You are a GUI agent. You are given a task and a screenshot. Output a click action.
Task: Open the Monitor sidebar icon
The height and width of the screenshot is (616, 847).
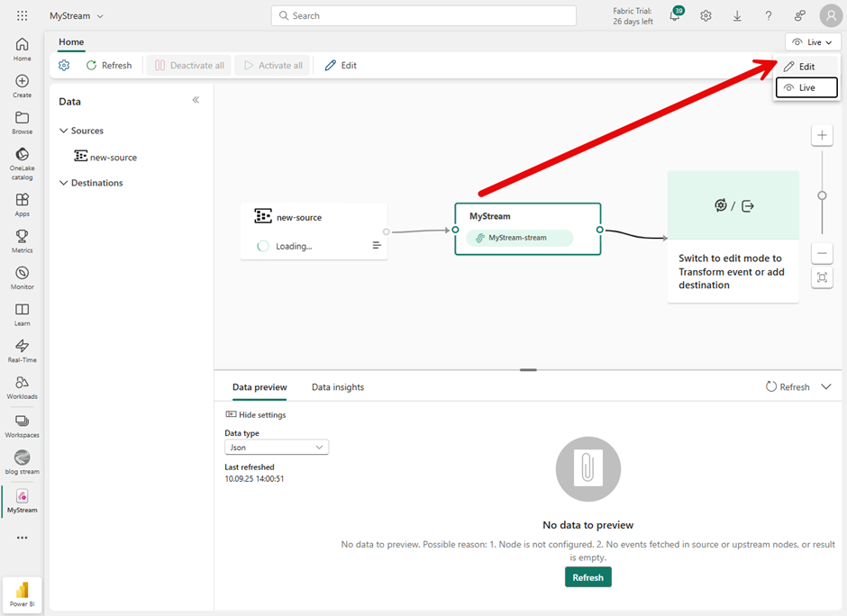point(22,277)
